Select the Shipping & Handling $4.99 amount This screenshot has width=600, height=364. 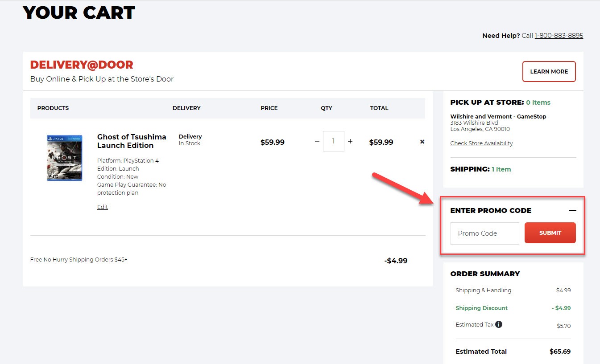[x=563, y=290]
